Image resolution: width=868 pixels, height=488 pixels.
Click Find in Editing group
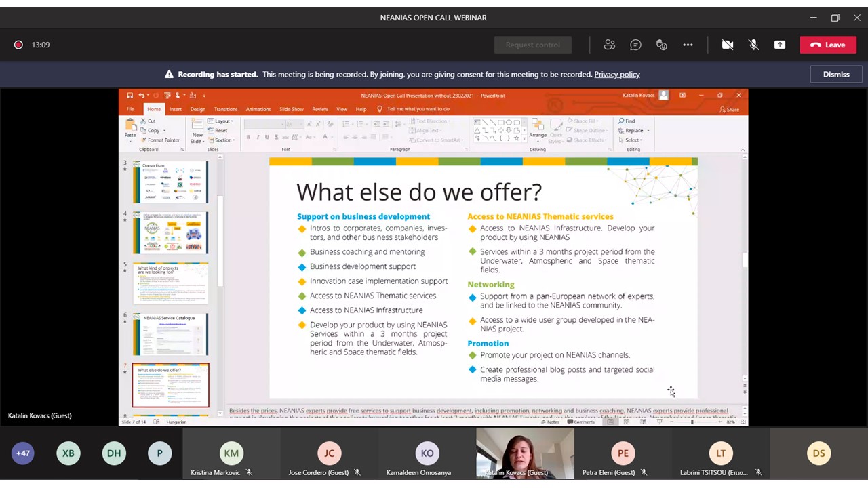tap(627, 121)
